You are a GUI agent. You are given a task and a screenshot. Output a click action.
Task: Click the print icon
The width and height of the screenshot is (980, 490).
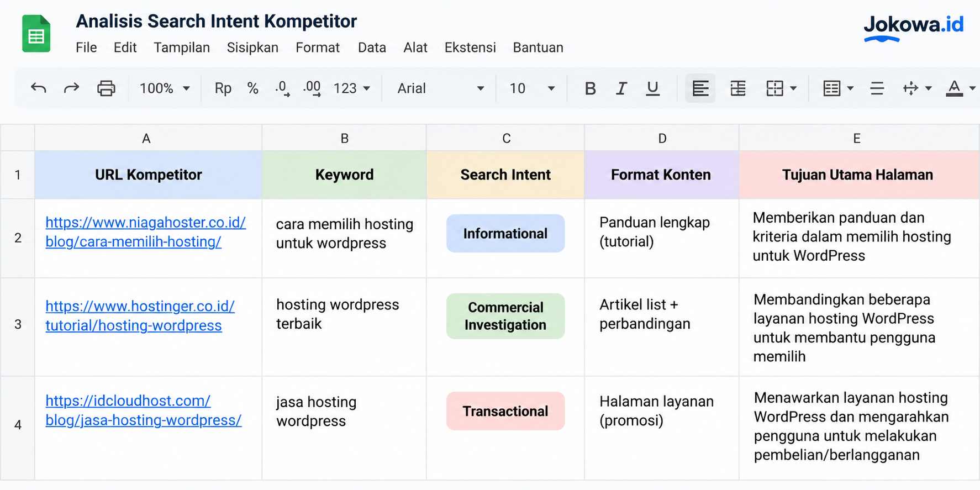106,88
